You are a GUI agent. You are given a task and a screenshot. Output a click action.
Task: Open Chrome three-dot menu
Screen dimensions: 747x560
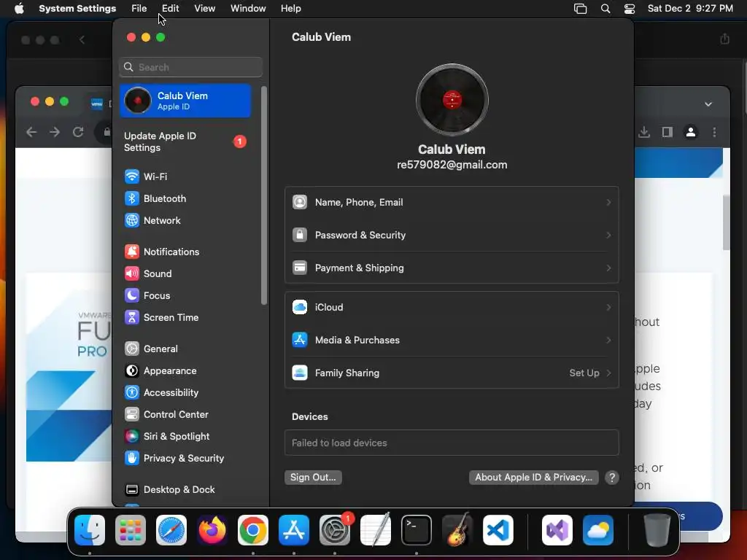pos(714,133)
